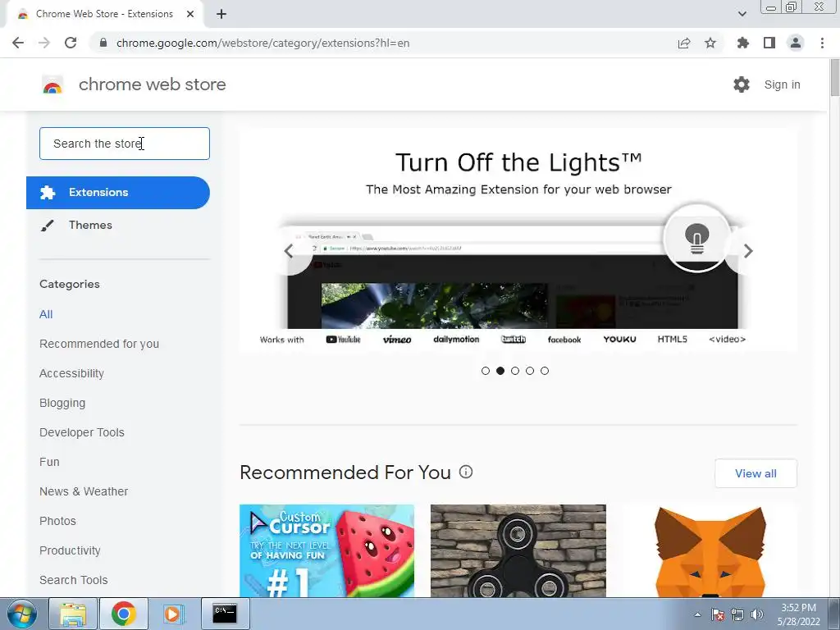Open the share this page icon
The width and height of the screenshot is (840, 630).
(x=684, y=43)
